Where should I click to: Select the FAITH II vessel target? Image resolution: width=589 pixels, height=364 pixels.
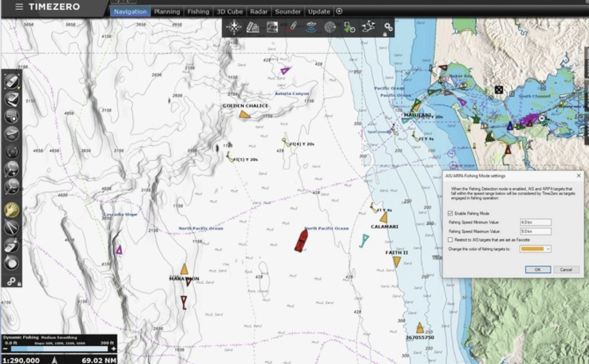(396, 262)
